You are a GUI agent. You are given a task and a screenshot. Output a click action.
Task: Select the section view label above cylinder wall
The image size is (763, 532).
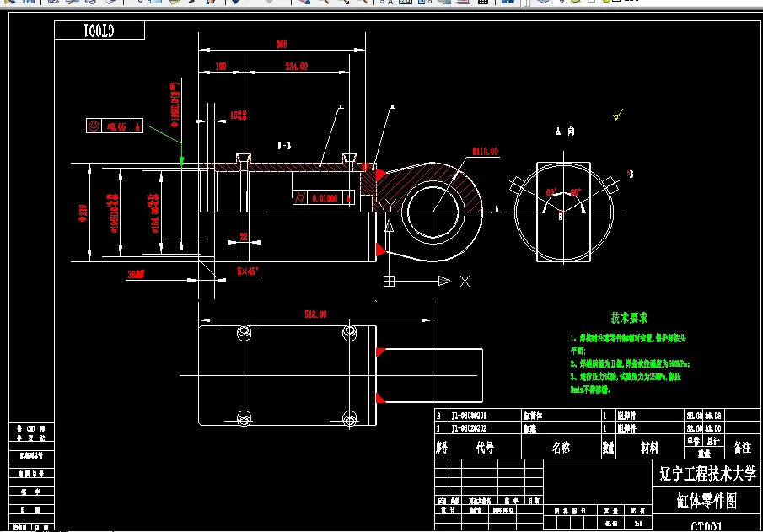click(x=284, y=145)
